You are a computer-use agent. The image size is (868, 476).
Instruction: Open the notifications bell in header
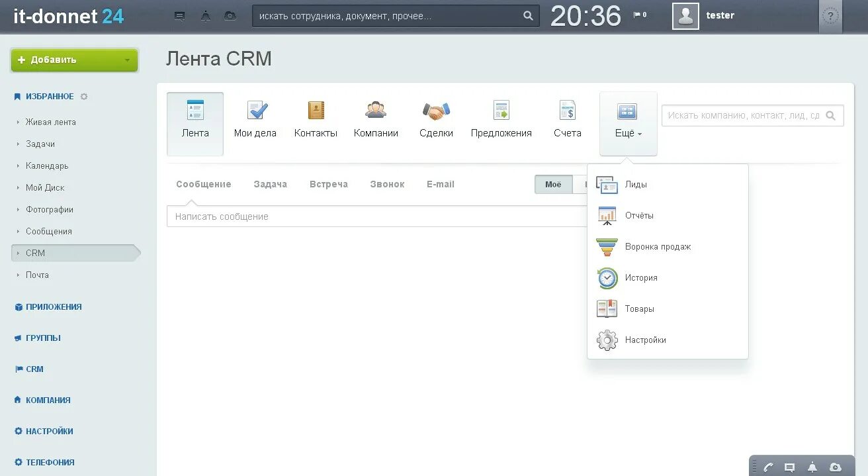[x=206, y=16]
